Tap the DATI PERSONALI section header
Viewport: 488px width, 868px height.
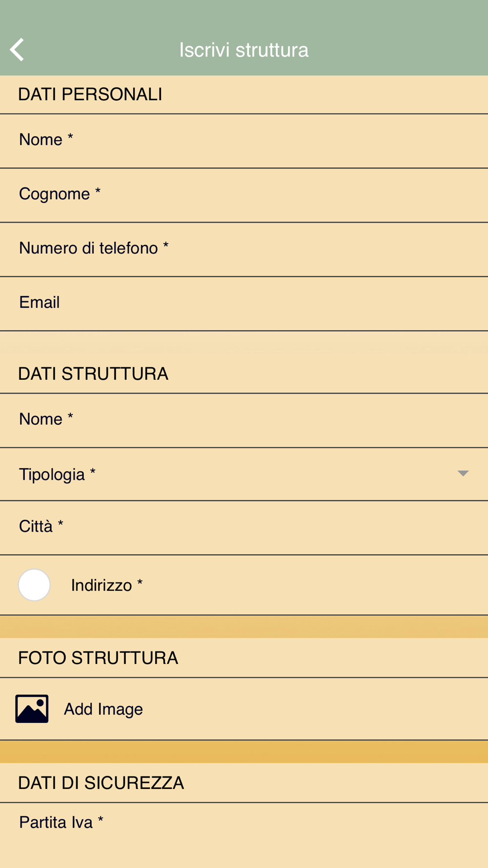point(90,94)
